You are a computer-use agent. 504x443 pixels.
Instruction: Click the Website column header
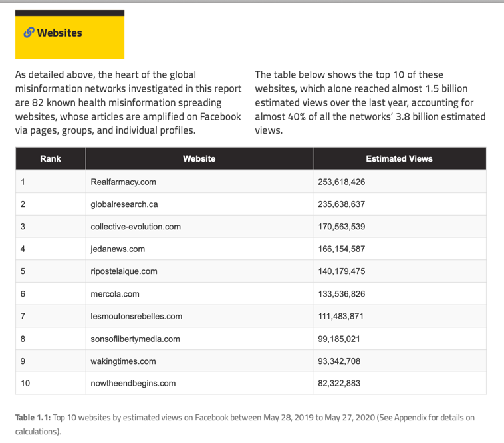tap(199, 159)
